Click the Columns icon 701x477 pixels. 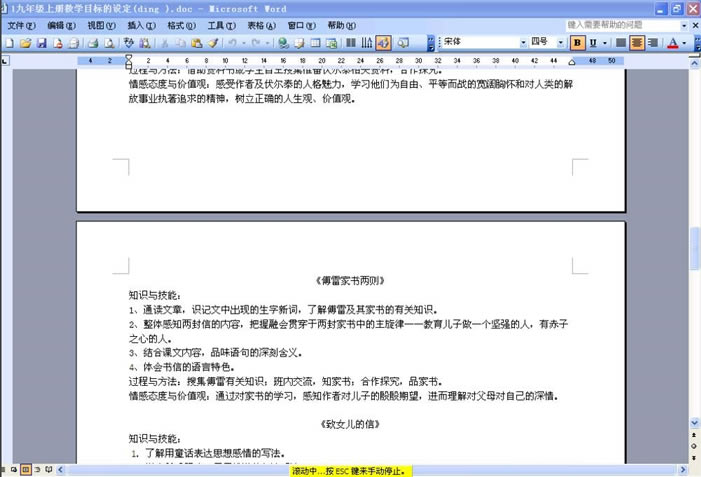[351, 43]
